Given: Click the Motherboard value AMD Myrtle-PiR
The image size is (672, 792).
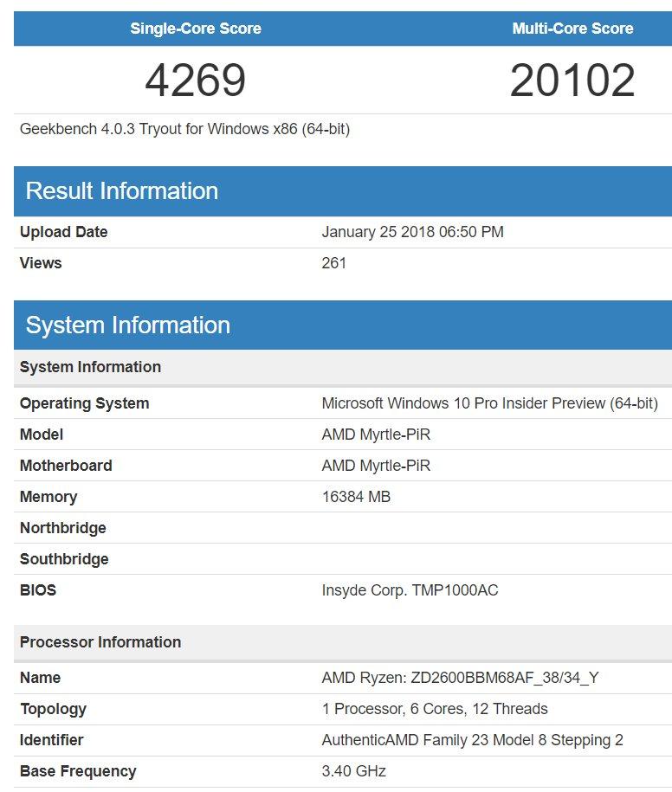Looking at the screenshot, I should (376, 466).
